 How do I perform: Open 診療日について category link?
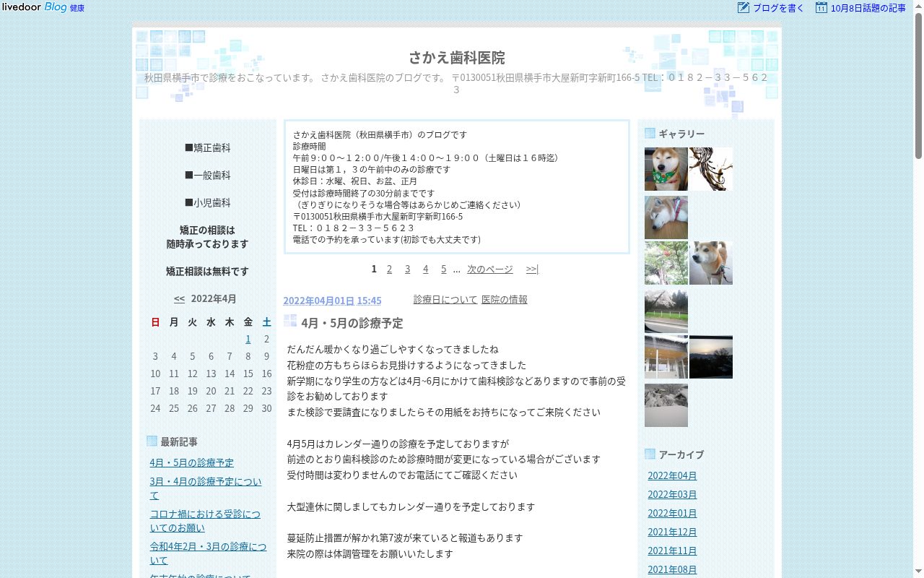pyautogui.click(x=445, y=299)
